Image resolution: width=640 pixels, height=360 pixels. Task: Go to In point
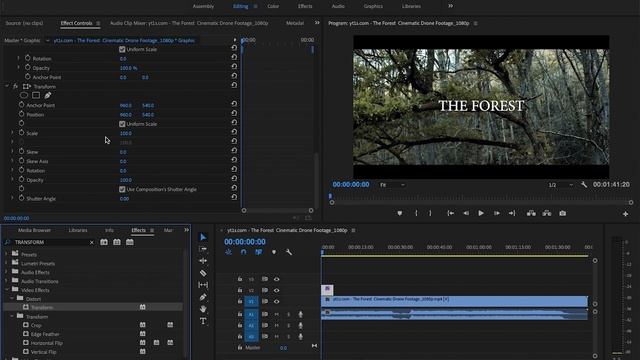[451, 213]
